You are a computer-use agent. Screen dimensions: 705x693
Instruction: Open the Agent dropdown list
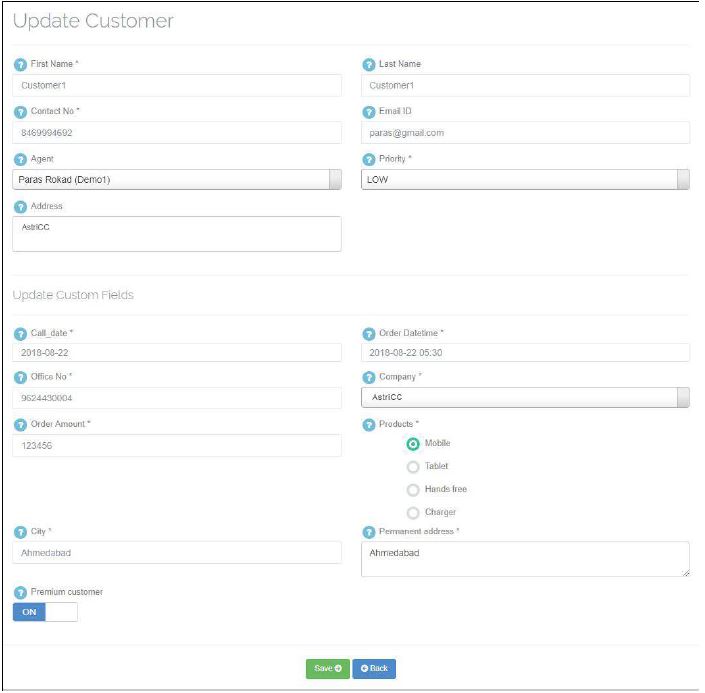pos(177,180)
